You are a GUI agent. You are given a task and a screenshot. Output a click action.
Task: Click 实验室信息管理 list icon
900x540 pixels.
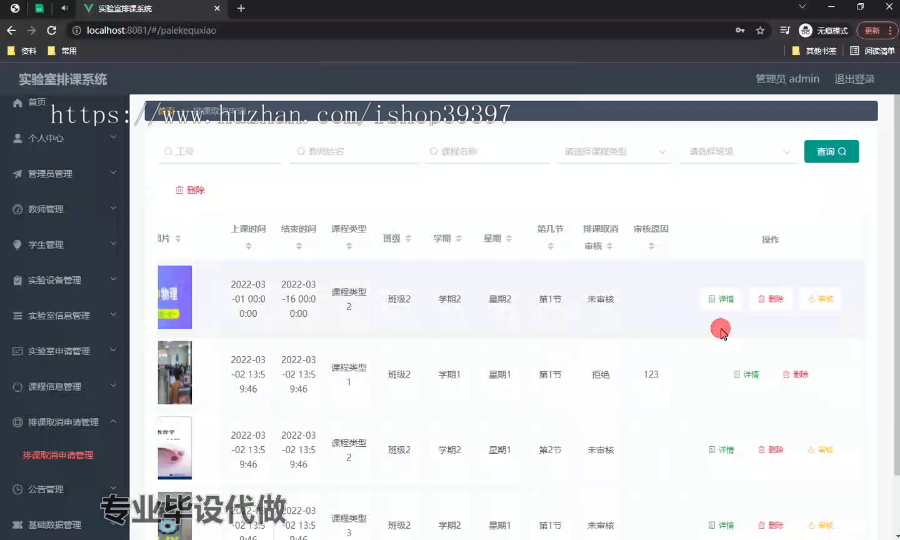17,316
